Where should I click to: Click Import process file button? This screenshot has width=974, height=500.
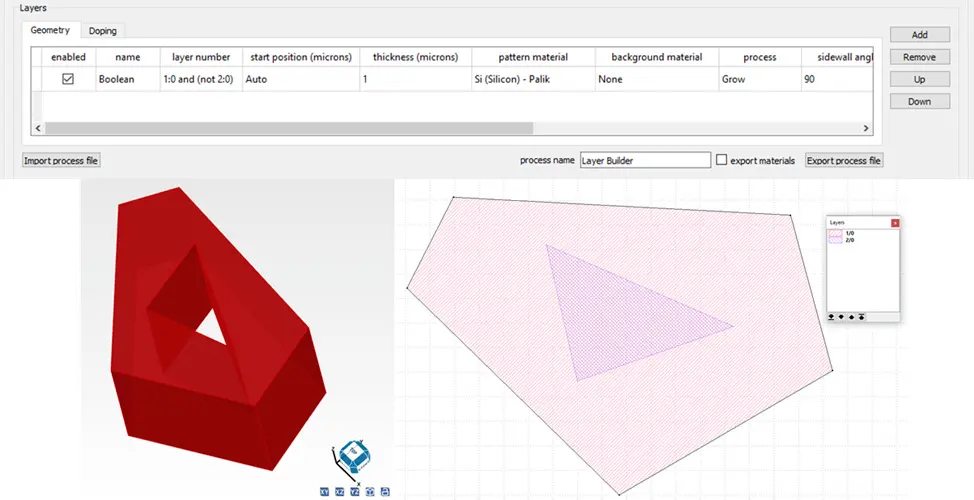tap(61, 160)
